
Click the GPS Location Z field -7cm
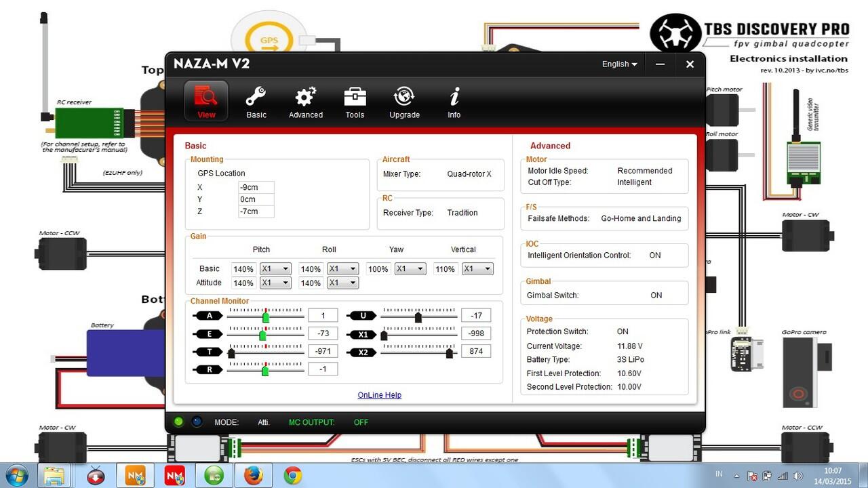[256, 211]
